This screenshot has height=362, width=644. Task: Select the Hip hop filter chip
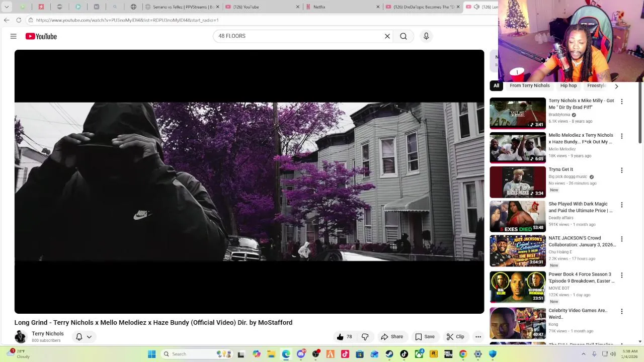(569, 85)
